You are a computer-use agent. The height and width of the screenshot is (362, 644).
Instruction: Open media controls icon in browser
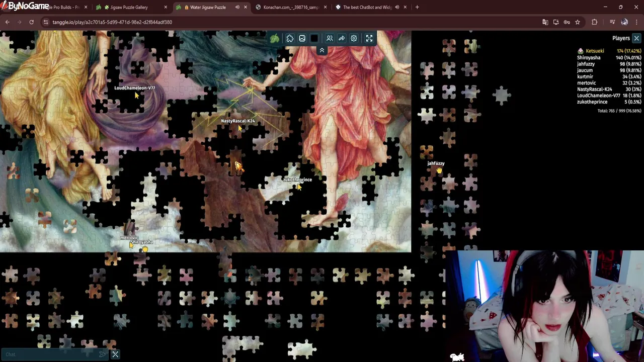[x=612, y=22]
